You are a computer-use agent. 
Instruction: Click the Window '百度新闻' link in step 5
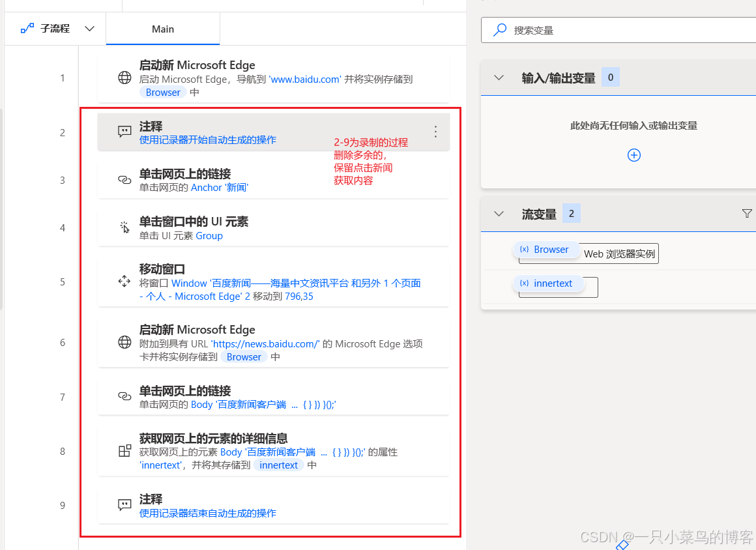coord(280,289)
